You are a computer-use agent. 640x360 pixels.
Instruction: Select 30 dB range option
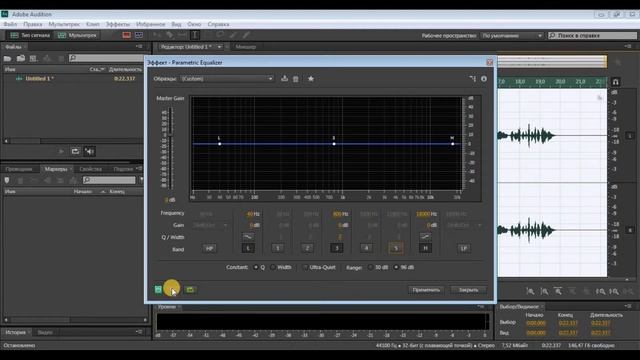tap(370, 267)
